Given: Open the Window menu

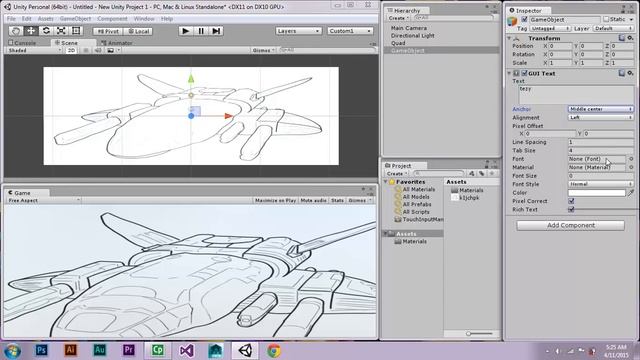Looking at the screenshot, I should [x=144, y=19].
